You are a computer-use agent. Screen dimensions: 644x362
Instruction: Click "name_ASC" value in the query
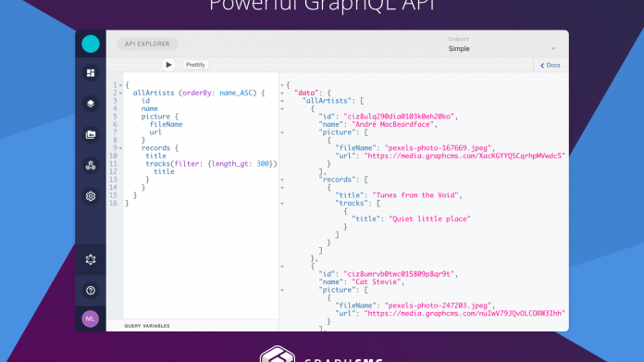pos(236,93)
